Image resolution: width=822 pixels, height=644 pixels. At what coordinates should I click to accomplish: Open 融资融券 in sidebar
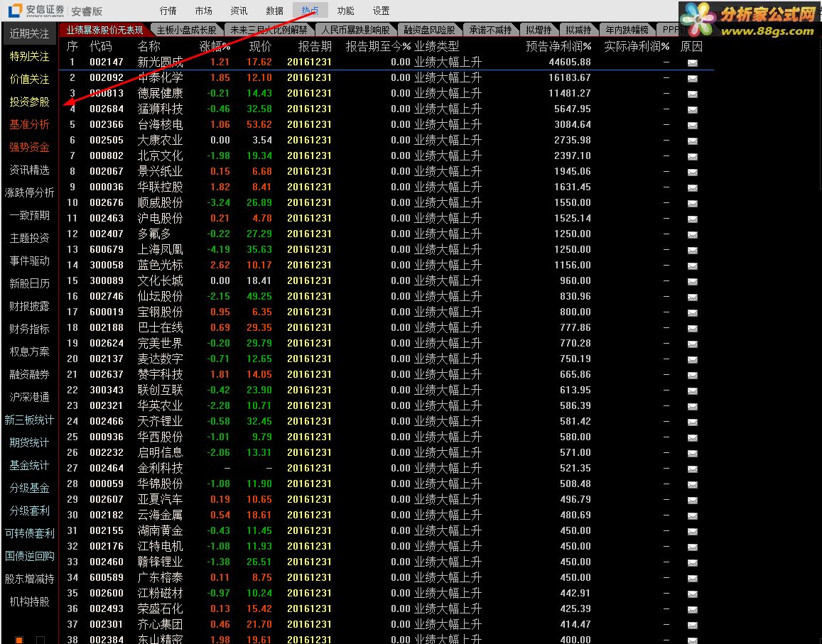pyautogui.click(x=29, y=375)
